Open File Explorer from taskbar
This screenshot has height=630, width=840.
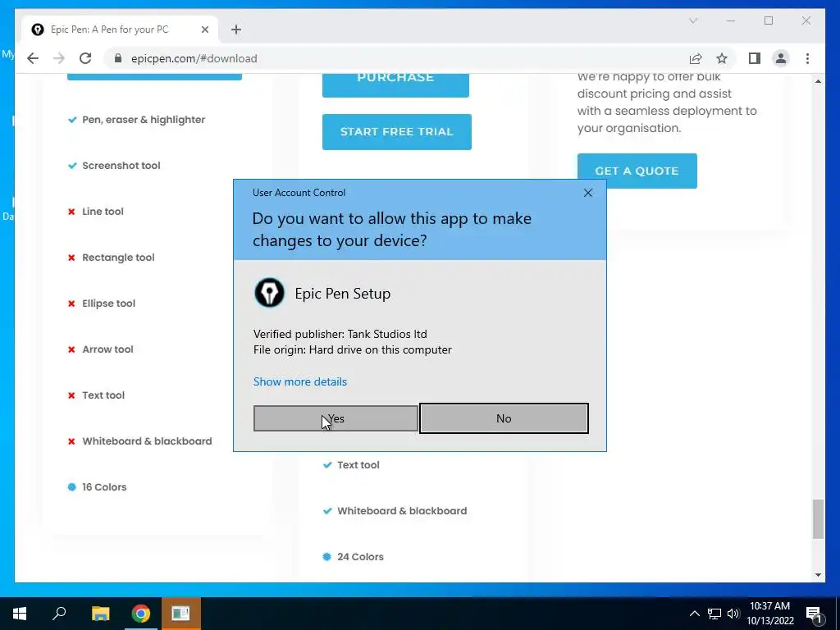[x=100, y=614]
